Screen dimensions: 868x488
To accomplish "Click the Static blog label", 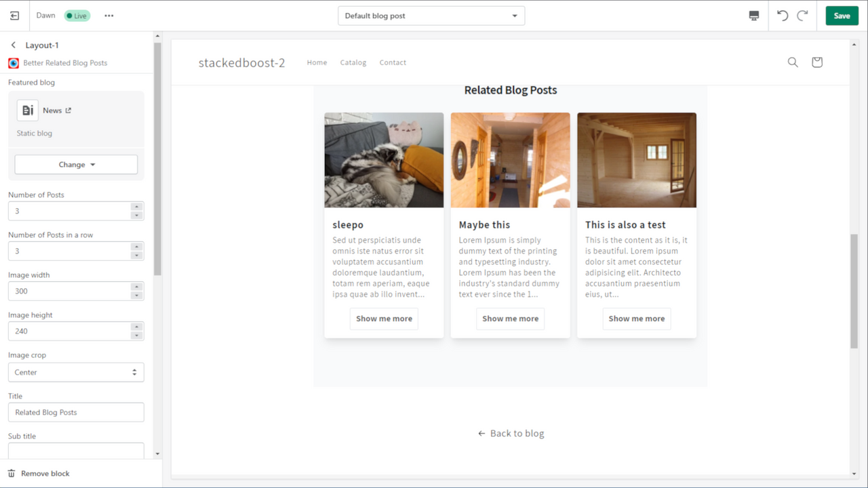I will (35, 134).
